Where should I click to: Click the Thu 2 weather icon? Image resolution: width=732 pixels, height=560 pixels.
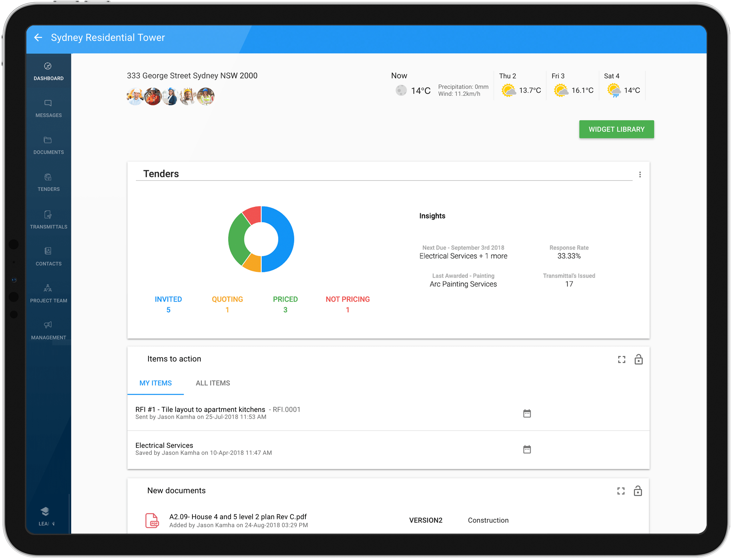(x=509, y=90)
